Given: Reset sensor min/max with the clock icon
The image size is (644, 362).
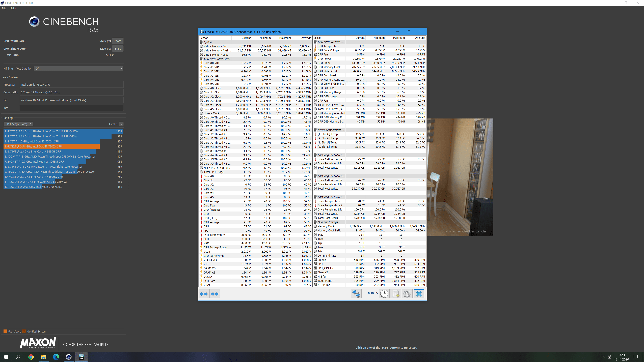Looking at the screenshot, I should [x=384, y=294].
